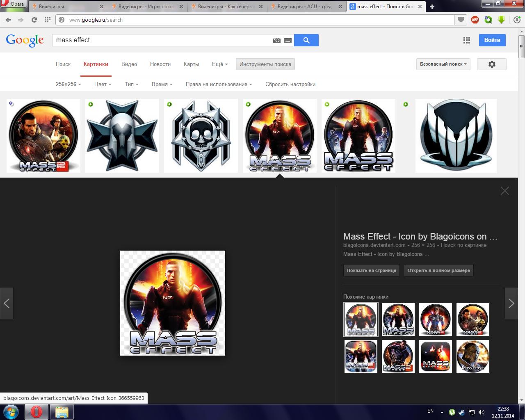The image size is (525, 420).
Task: Click the Показать на странице button
Action: (372, 270)
